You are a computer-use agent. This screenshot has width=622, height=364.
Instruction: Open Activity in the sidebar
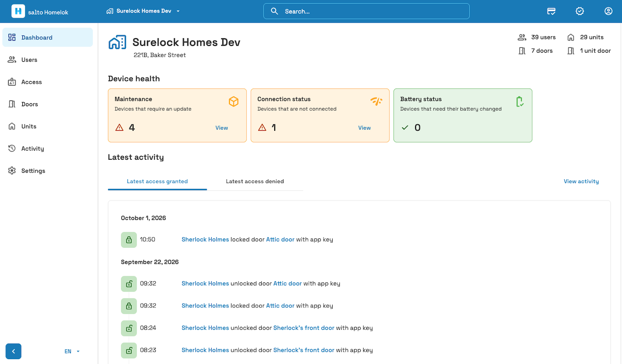(48, 149)
